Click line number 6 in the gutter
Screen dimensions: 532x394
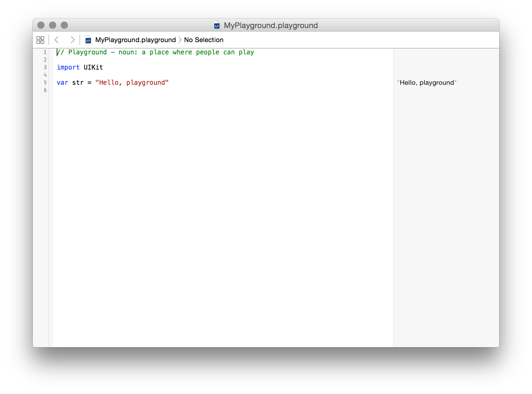pyautogui.click(x=45, y=90)
